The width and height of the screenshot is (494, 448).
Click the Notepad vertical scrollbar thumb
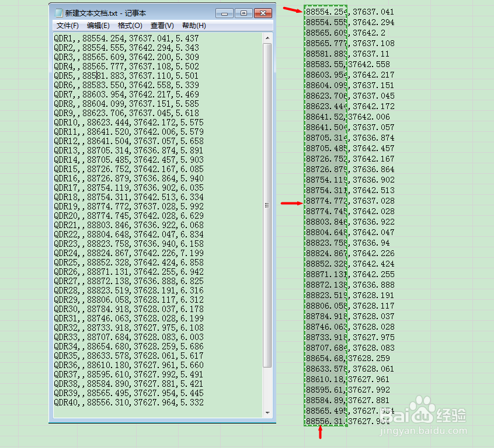tap(267, 205)
